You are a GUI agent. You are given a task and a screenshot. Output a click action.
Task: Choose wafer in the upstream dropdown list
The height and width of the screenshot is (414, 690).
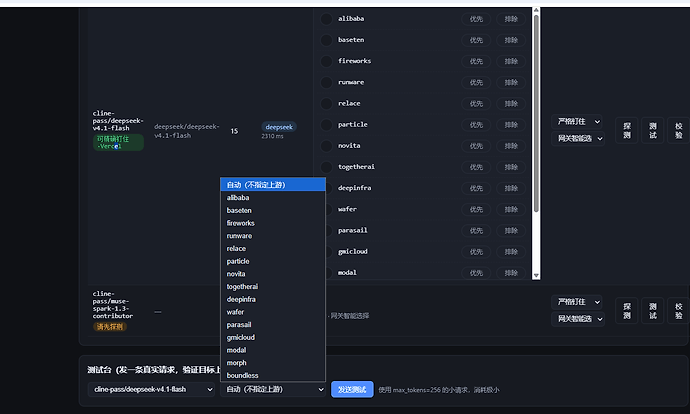click(x=273, y=312)
